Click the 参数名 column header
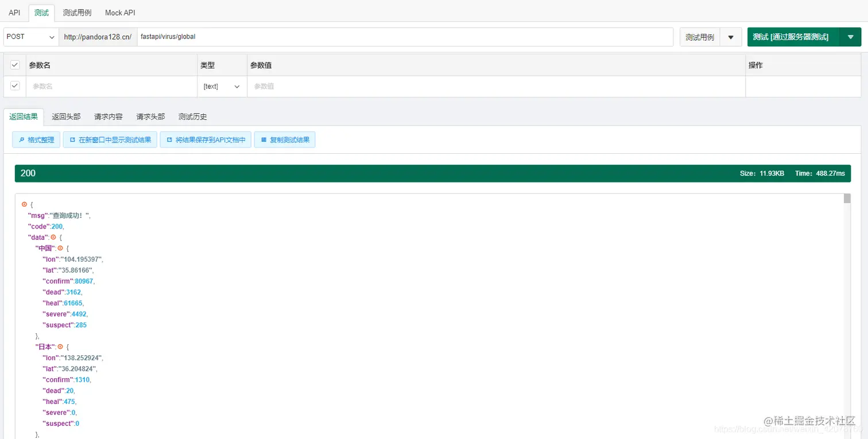The height and width of the screenshot is (439, 868). click(40, 65)
